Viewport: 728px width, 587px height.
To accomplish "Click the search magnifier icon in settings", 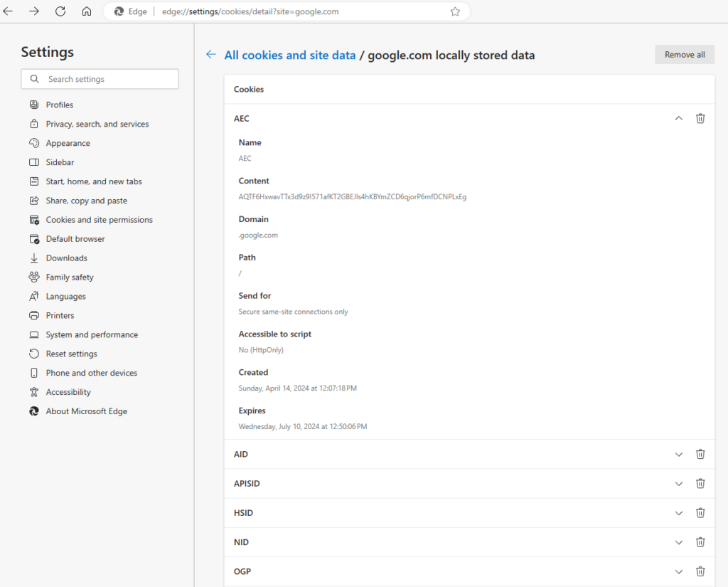I will [34, 79].
